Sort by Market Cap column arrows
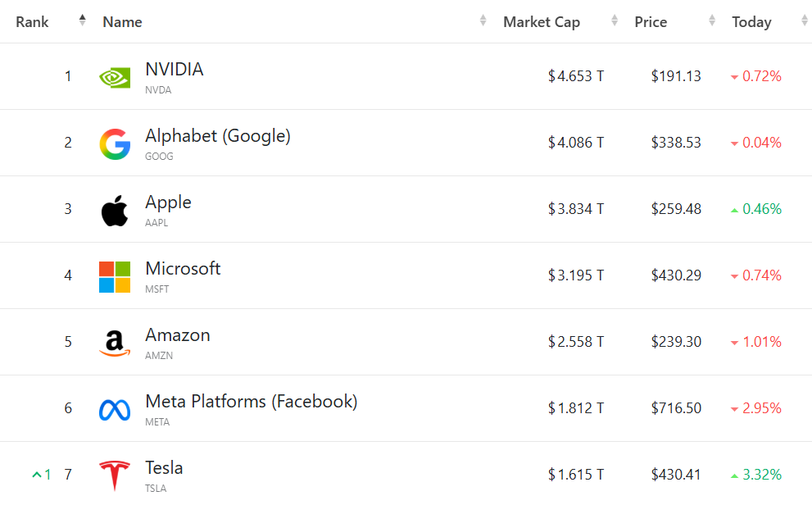Viewport: 812px width, 505px height. [615, 21]
